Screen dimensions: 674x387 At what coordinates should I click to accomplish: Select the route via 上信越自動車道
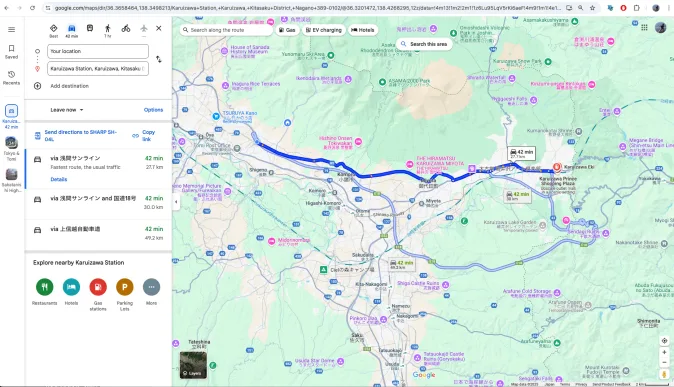point(98,233)
